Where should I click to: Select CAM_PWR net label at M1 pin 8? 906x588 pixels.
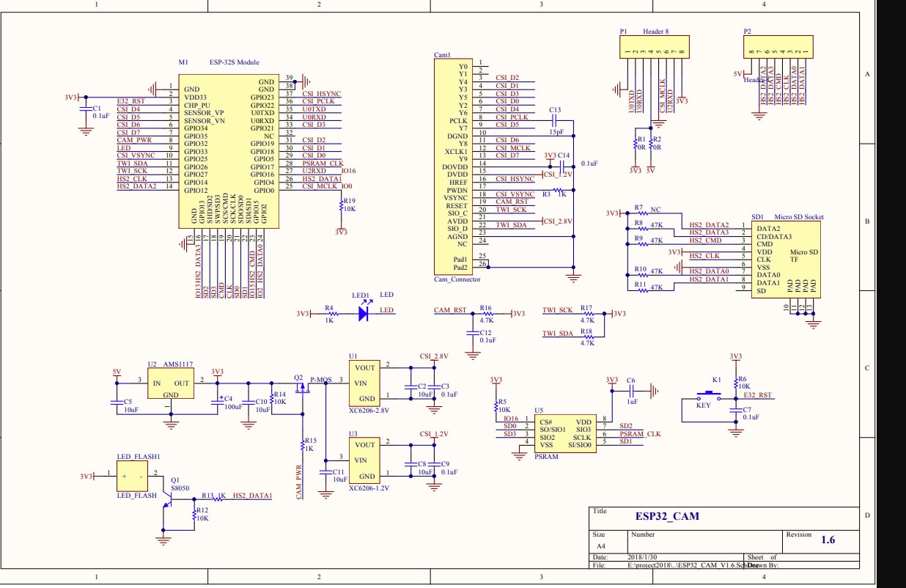134,140
